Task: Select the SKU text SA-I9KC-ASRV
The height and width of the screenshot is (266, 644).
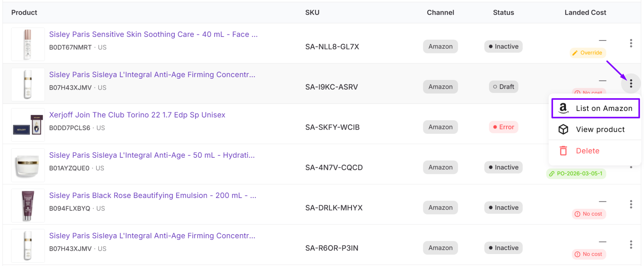Action: [331, 87]
